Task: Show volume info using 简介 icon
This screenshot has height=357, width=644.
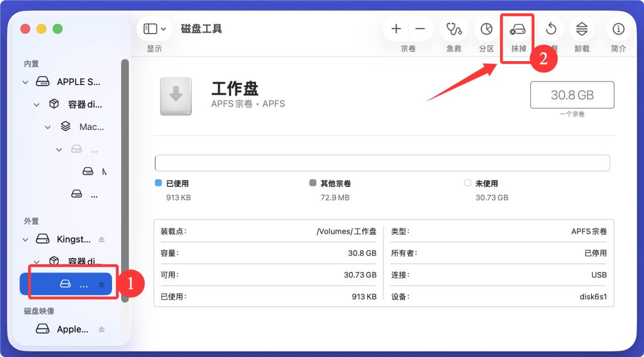Action: [618, 29]
